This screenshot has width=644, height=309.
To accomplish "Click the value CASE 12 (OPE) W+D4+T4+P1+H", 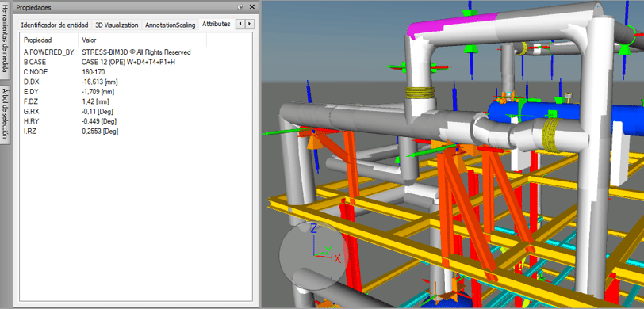I will (128, 62).
